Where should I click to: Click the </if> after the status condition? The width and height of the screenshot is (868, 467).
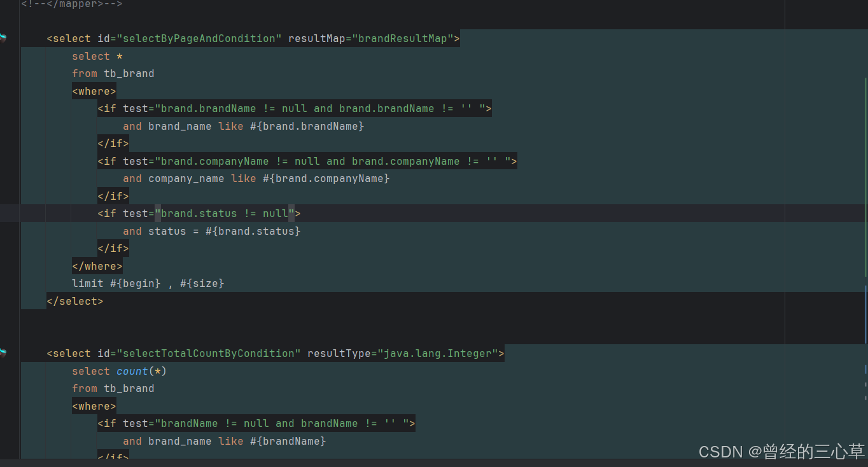[x=113, y=249]
